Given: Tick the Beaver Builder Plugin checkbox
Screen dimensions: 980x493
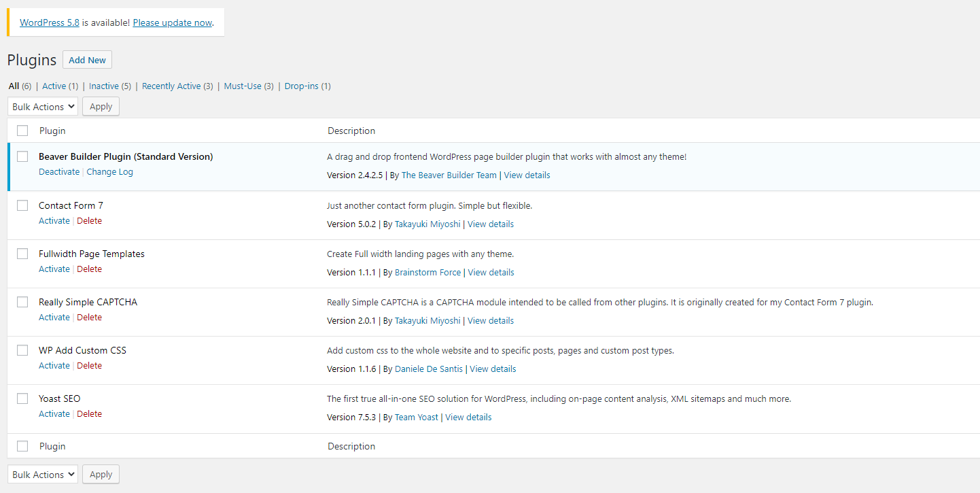Looking at the screenshot, I should (x=22, y=156).
